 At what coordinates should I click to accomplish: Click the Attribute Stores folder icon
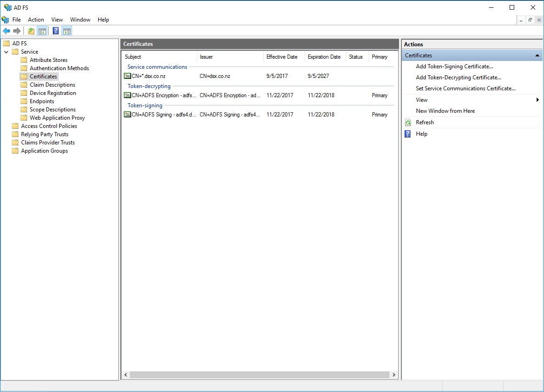click(x=24, y=60)
